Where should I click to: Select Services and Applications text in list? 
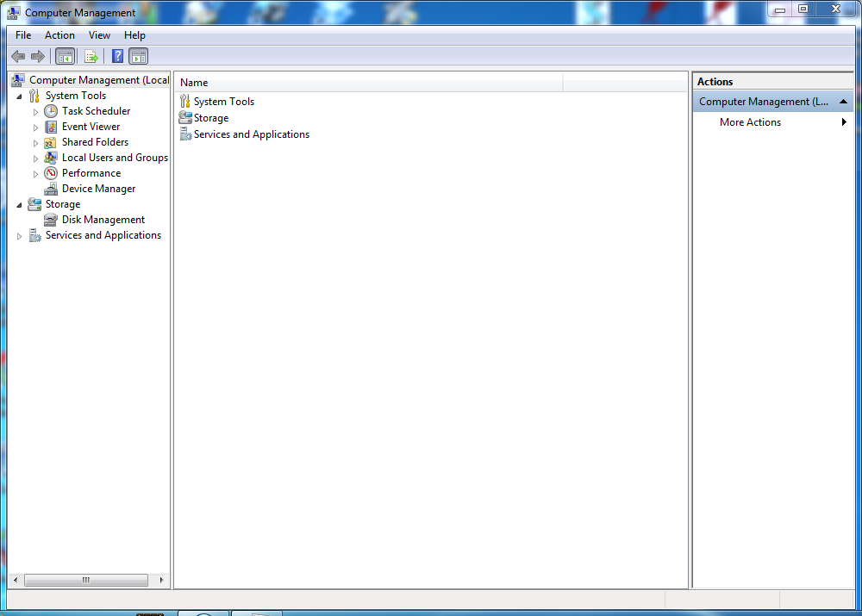tap(252, 134)
